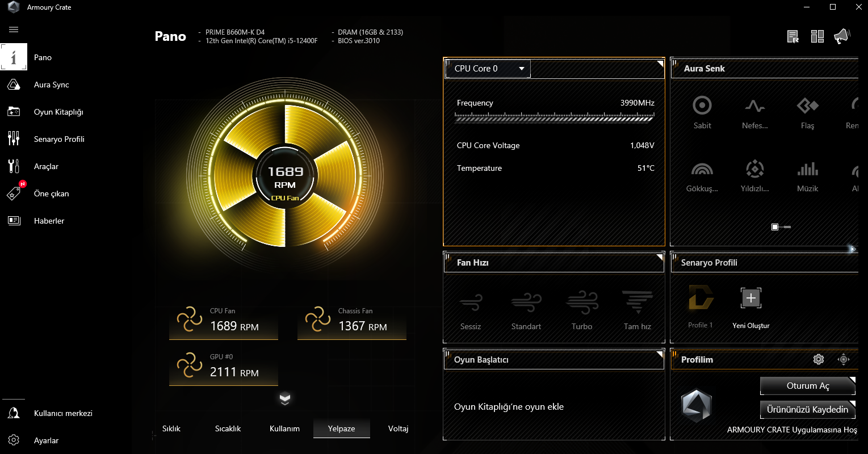Viewport: 868px width, 454px height.
Task: Set fan speed to Standart
Action: (x=526, y=310)
